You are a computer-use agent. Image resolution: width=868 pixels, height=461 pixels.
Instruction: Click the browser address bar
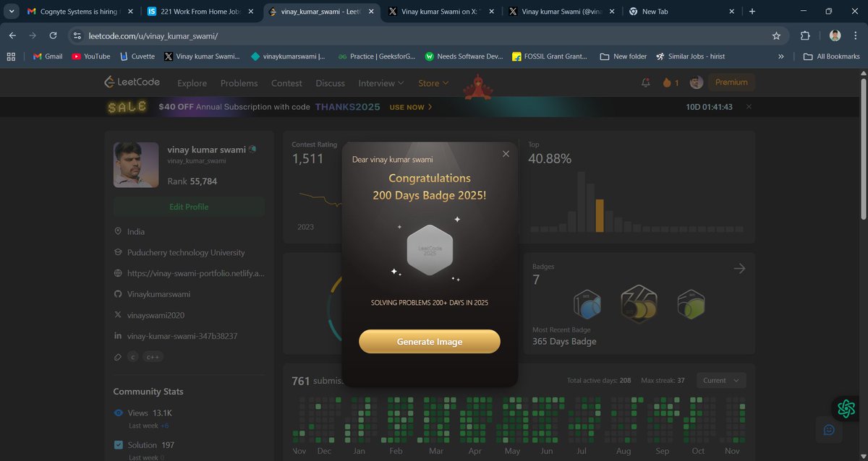tap(289, 34)
